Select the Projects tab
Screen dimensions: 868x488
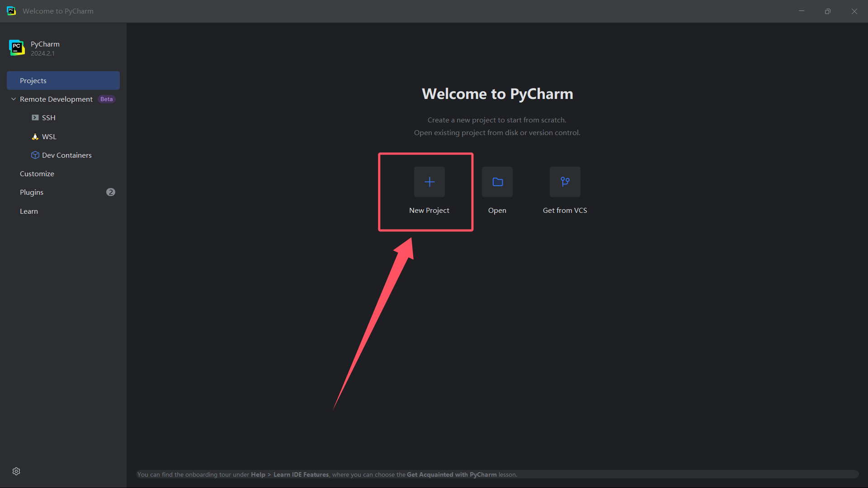click(63, 80)
